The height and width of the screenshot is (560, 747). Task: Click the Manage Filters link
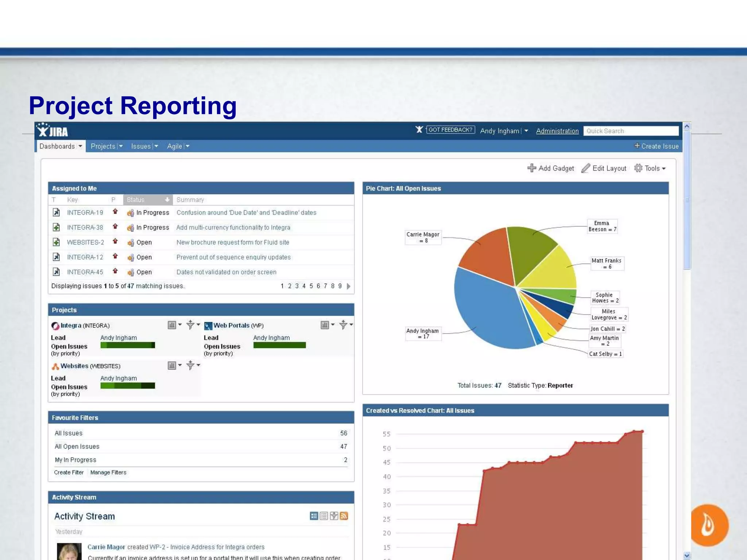pyautogui.click(x=108, y=472)
